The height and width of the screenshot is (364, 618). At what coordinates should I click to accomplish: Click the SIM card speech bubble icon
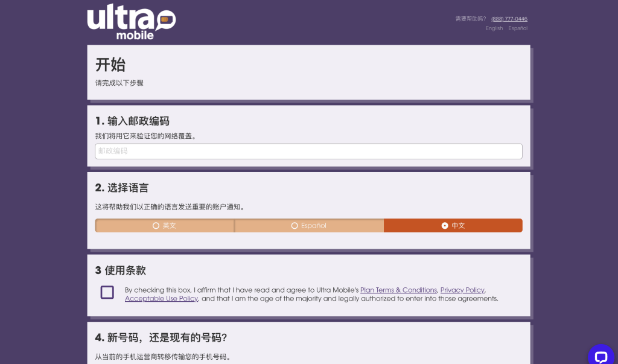(165, 20)
